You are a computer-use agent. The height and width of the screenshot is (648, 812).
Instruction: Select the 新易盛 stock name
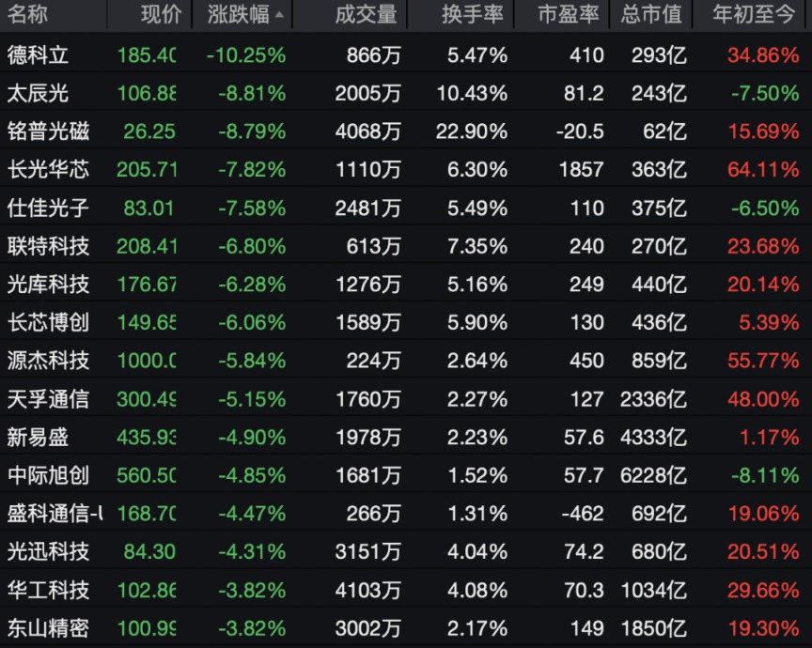38,438
